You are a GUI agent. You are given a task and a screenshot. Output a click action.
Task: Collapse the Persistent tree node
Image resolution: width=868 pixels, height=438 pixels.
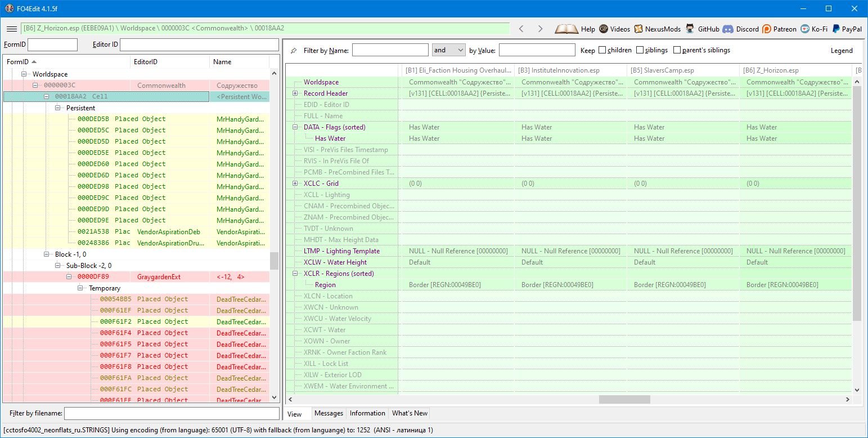[59, 108]
